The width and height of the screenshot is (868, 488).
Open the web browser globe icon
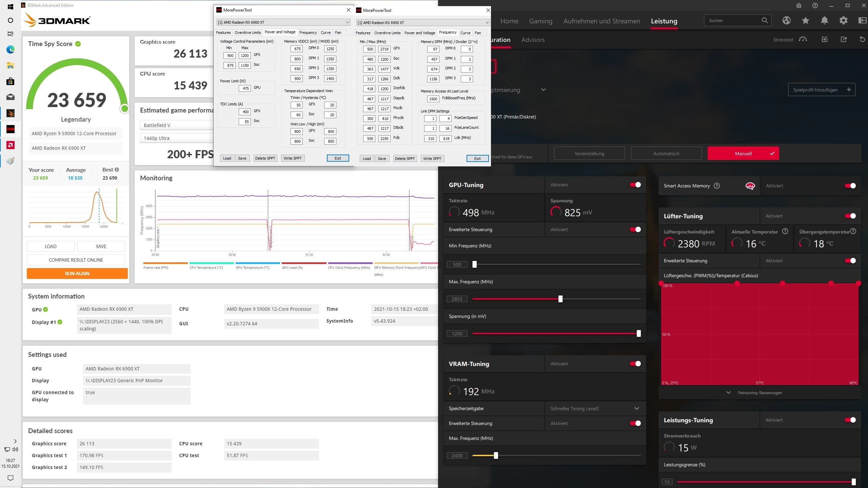coord(786,21)
